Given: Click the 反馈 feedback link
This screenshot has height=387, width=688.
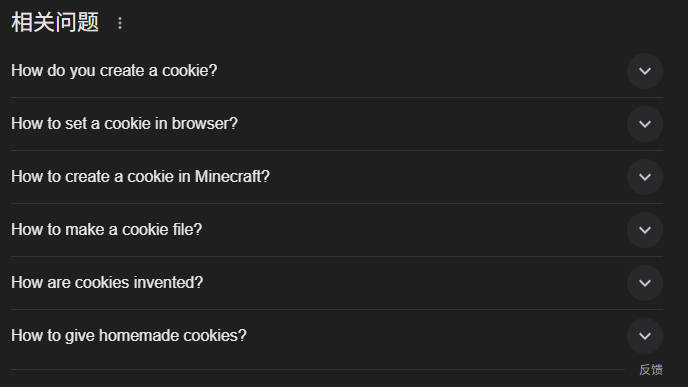Looking at the screenshot, I should tap(651, 370).
